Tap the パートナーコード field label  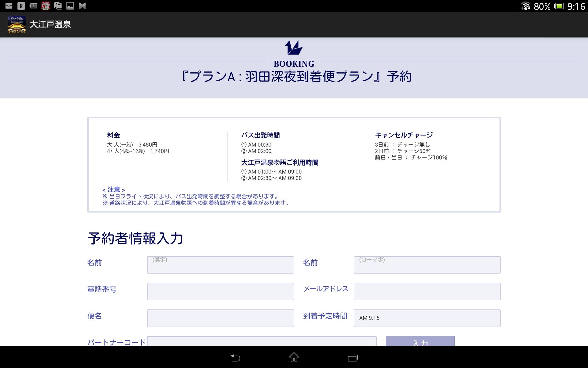pos(117,342)
